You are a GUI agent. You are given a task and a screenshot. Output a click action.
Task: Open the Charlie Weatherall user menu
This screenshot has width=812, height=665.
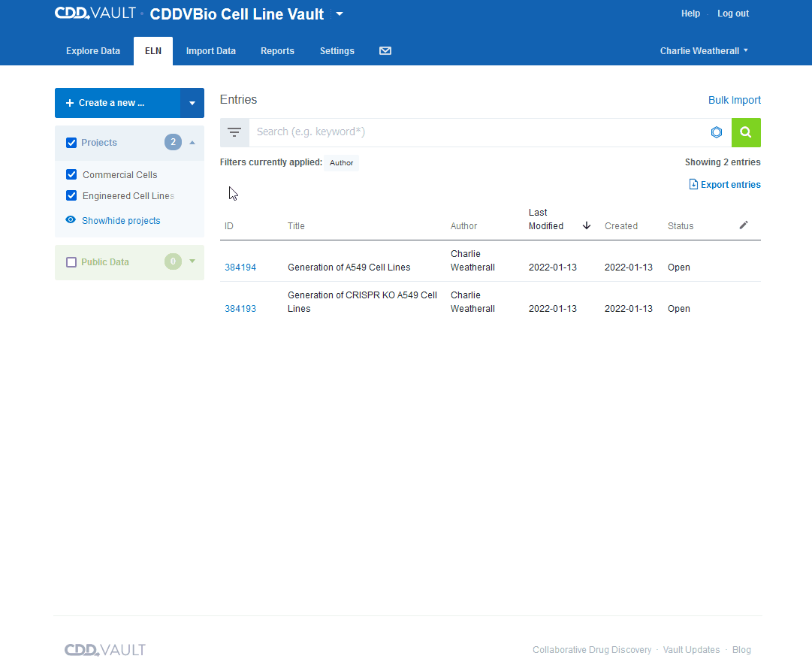click(704, 51)
